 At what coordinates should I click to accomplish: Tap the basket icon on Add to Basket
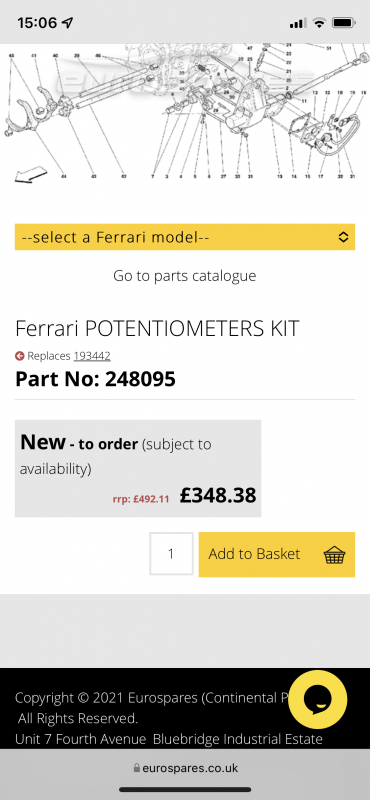pos(335,555)
